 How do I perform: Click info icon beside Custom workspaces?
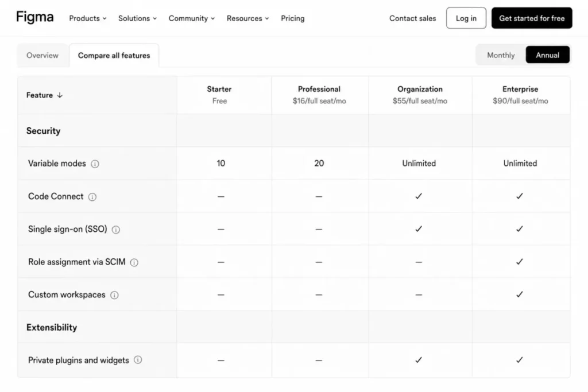coord(114,295)
